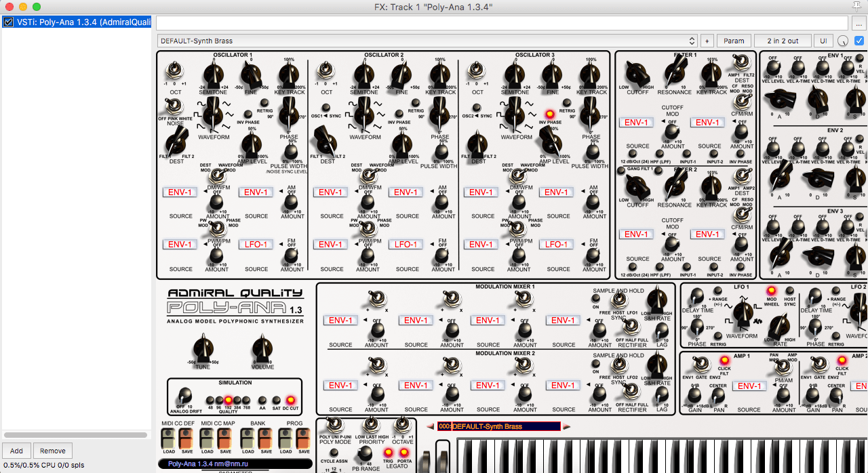Click Save under MIDI CC DEF

(x=186, y=439)
